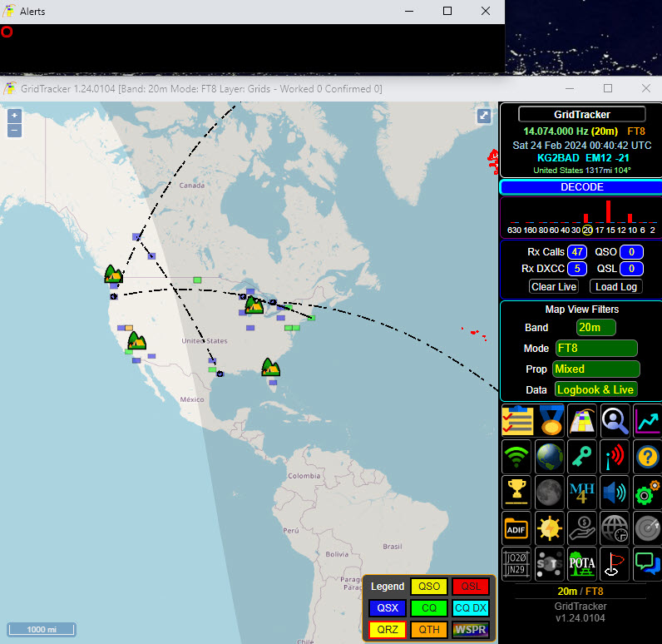The width and height of the screenshot is (662, 644).
Task: Open the call roster clipboard icon
Action: (517, 421)
